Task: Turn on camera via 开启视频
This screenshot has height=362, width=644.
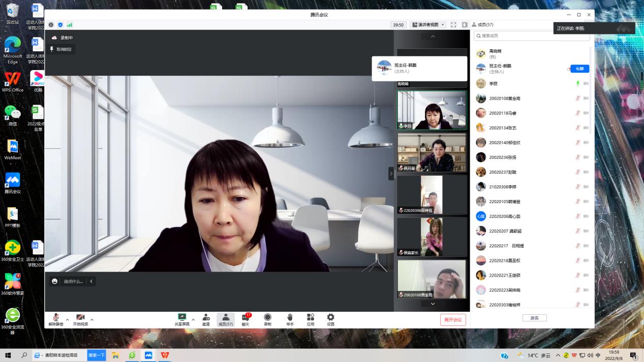Action: click(80, 319)
